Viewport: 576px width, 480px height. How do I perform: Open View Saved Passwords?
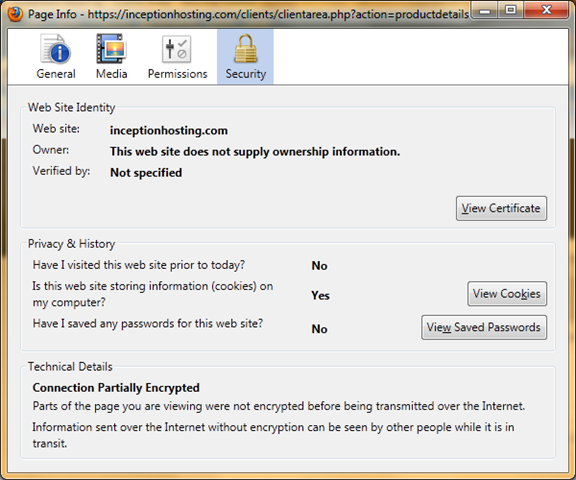tap(484, 327)
